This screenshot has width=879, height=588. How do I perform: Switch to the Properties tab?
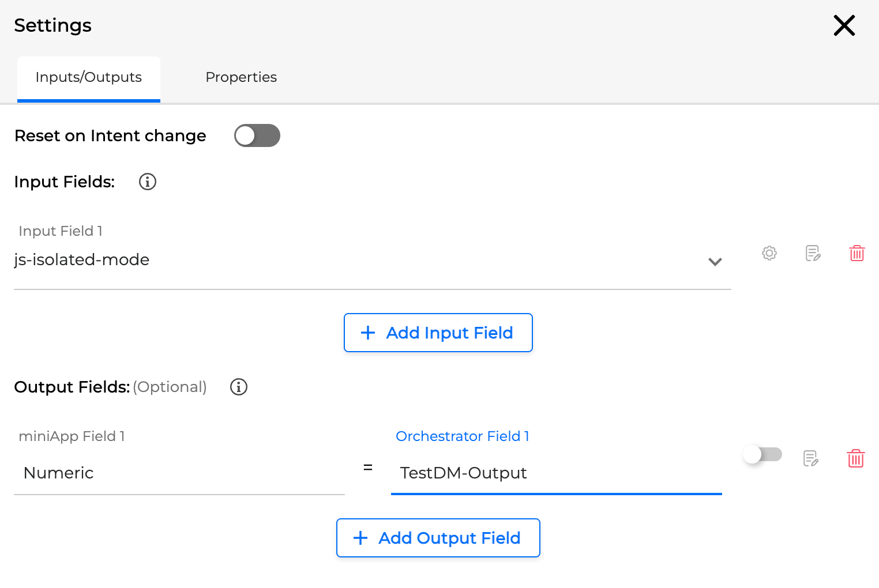point(241,77)
